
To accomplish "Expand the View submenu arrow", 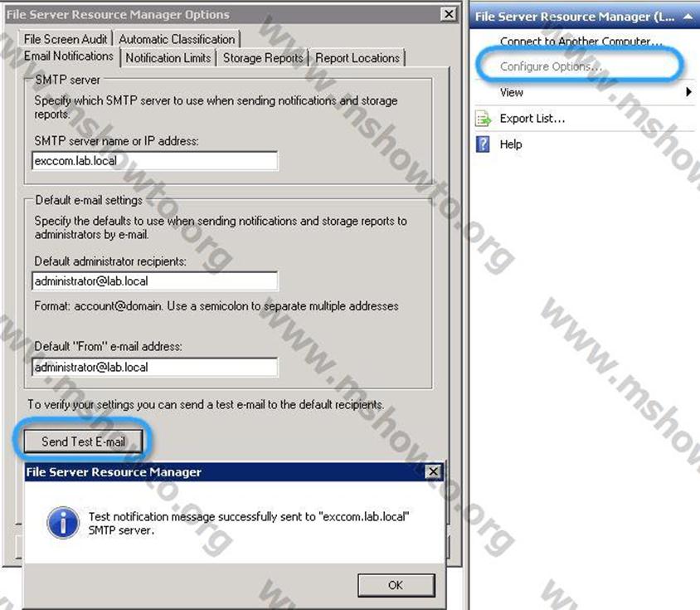I will coord(688,92).
